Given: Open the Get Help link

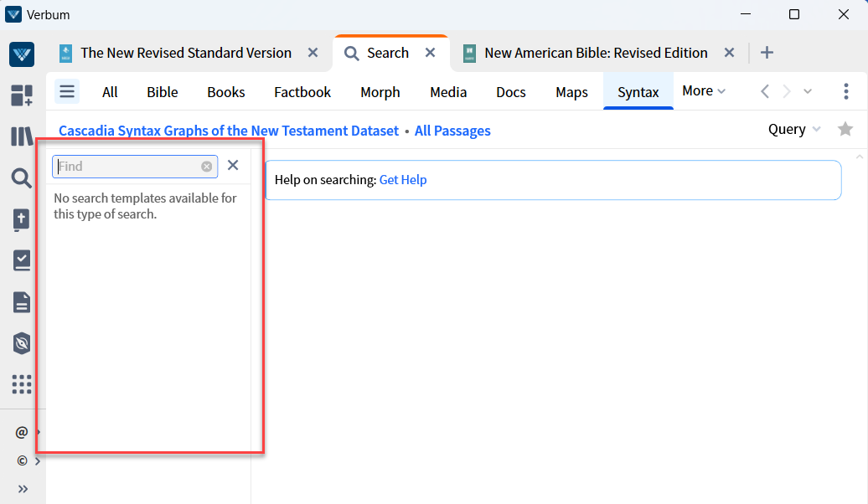Looking at the screenshot, I should (x=403, y=180).
